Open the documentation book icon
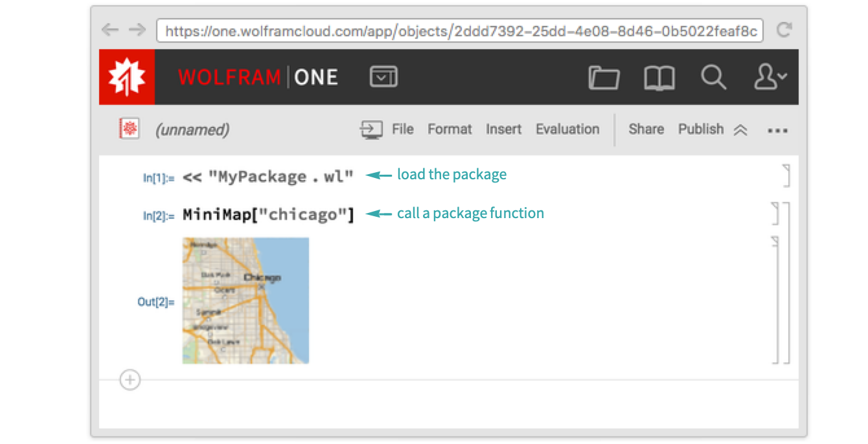 (659, 78)
